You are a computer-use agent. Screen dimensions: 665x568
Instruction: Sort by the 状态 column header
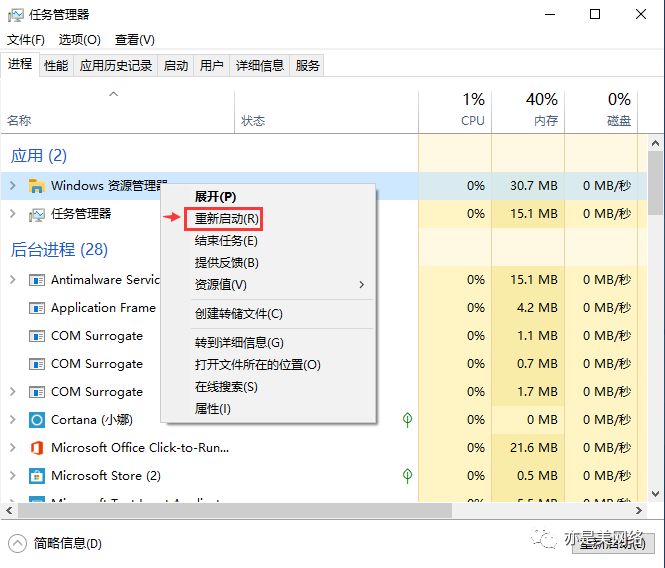tap(327, 112)
